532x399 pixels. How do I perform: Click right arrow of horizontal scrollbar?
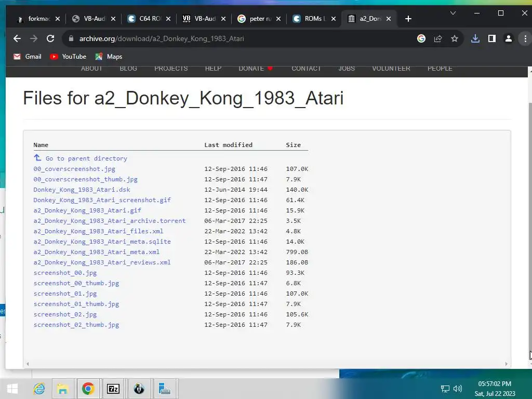[506, 364]
